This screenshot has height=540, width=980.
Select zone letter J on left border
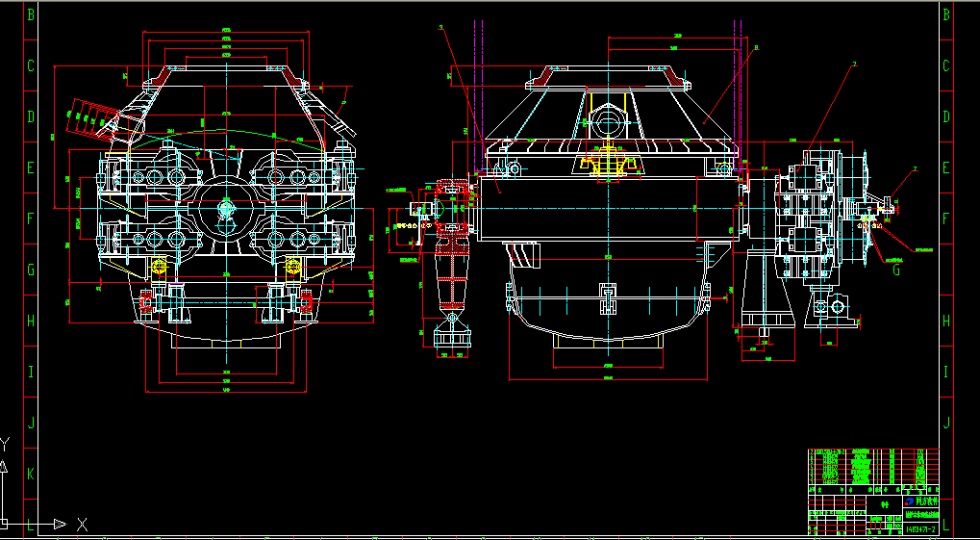pyautogui.click(x=31, y=423)
